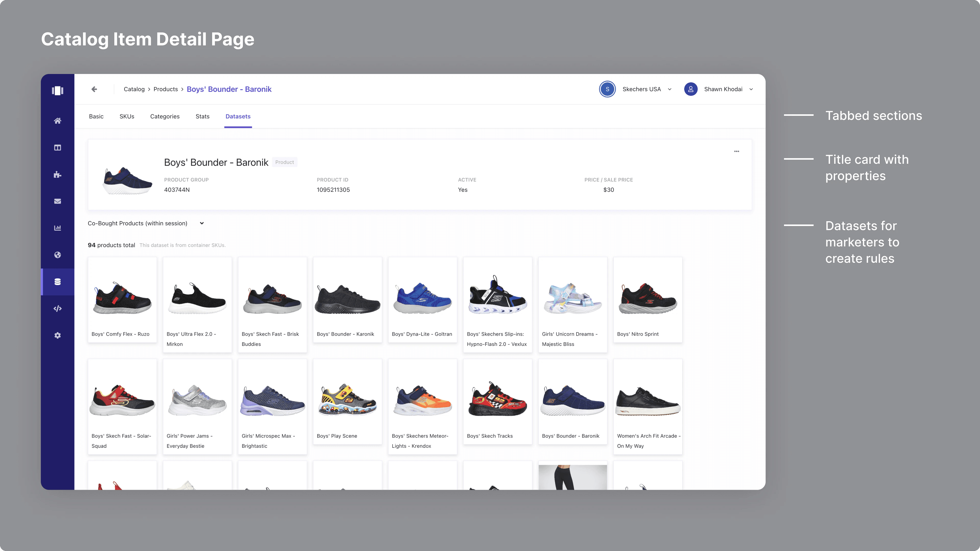This screenshot has height=551, width=980.
Task: Click the Shawn Khodai user avatar
Action: 691,89
